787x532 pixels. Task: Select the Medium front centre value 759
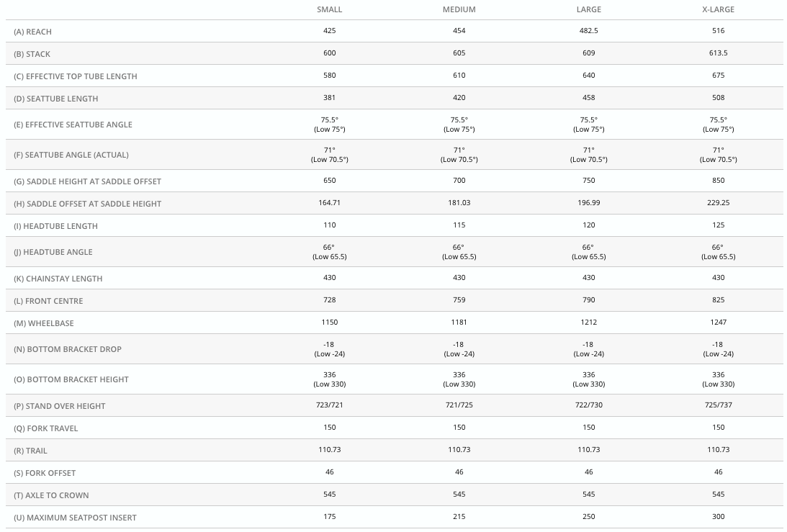tap(459, 300)
